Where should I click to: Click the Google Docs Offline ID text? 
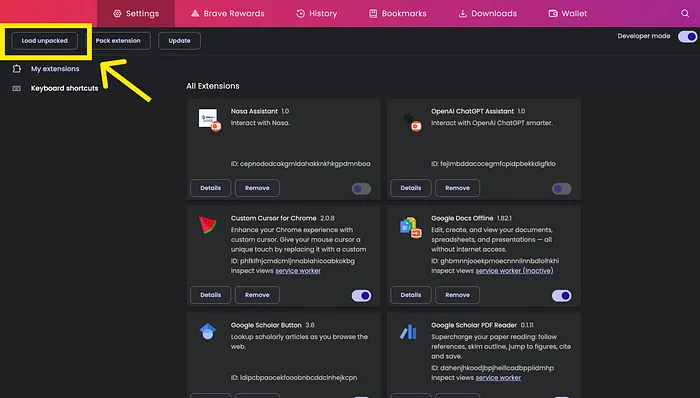click(495, 261)
